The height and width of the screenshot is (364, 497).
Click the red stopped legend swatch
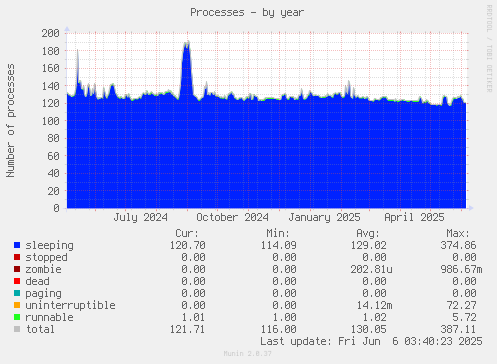(x=17, y=257)
